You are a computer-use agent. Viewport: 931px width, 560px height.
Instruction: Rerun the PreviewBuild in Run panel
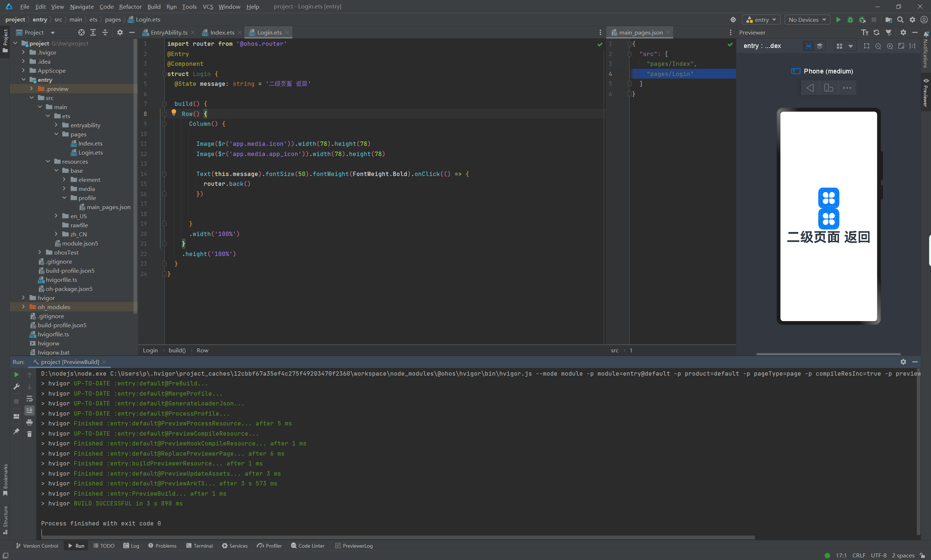(17, 375)
